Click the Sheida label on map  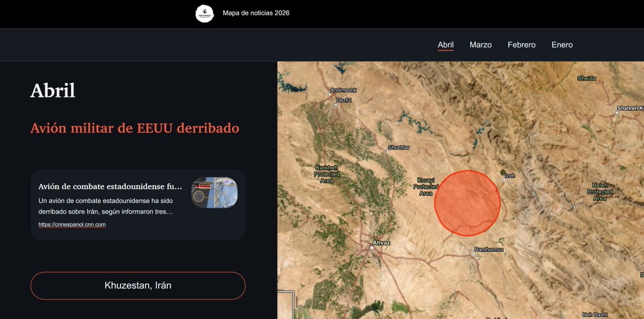(x=587, y=78)
